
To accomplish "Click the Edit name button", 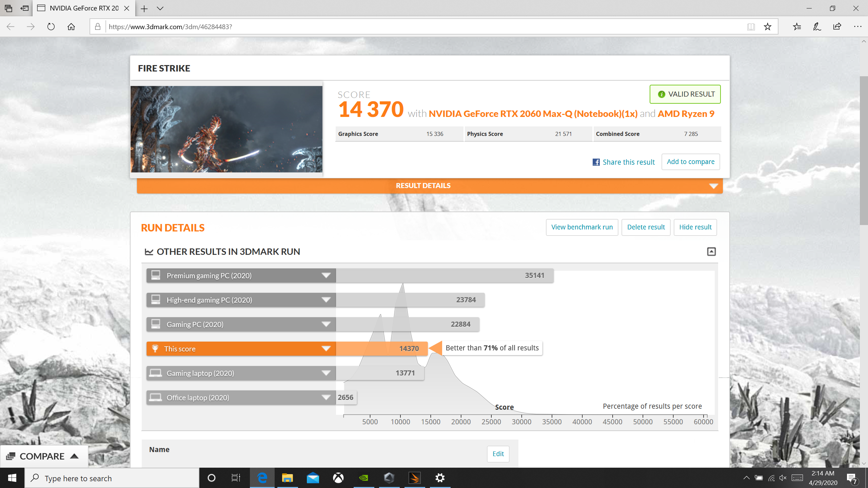I will click(498, 454).
